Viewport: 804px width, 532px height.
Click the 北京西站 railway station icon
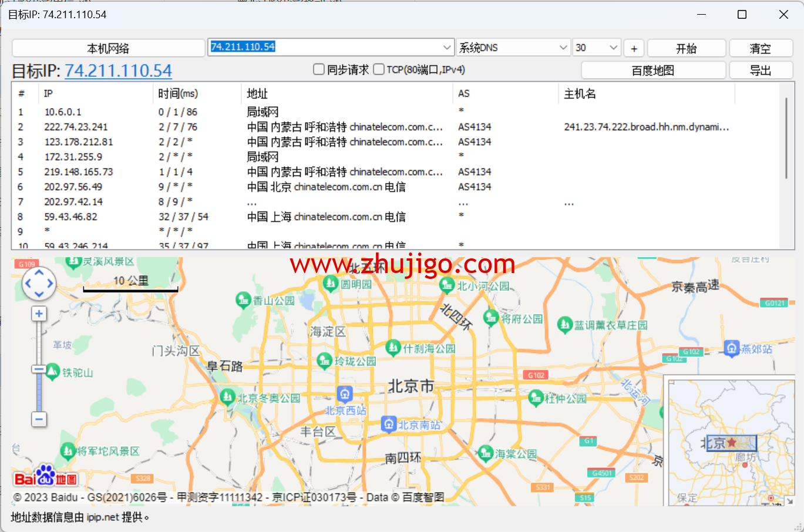pos(345,393)
